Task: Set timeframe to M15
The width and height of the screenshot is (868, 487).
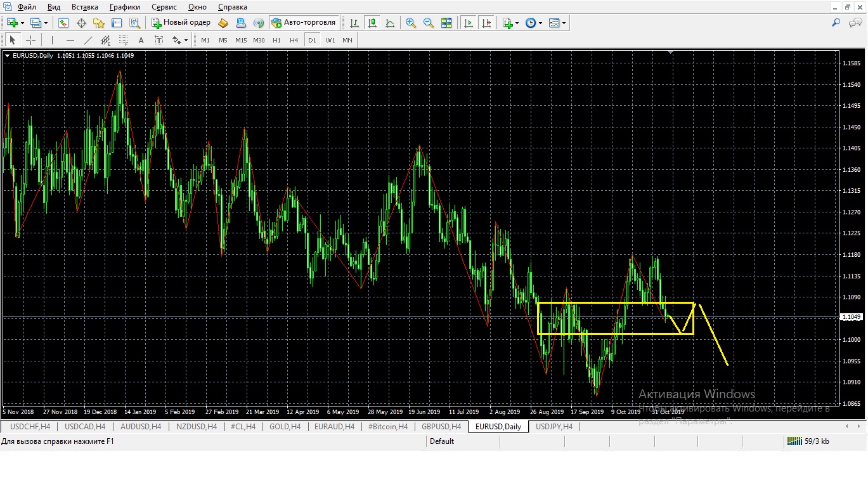Action: point(241,40)
